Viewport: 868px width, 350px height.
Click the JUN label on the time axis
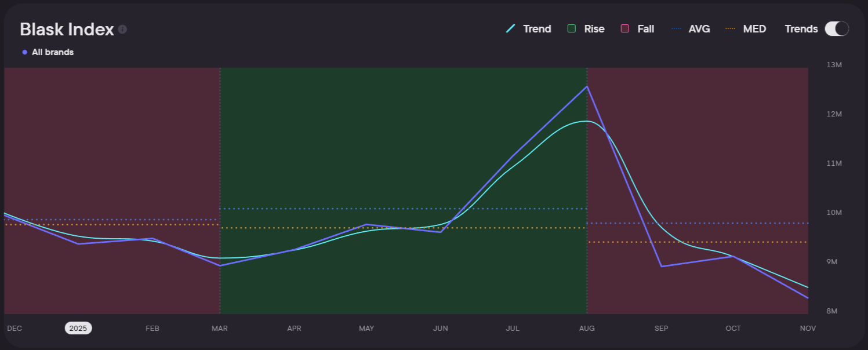click(x=440, y=329)
